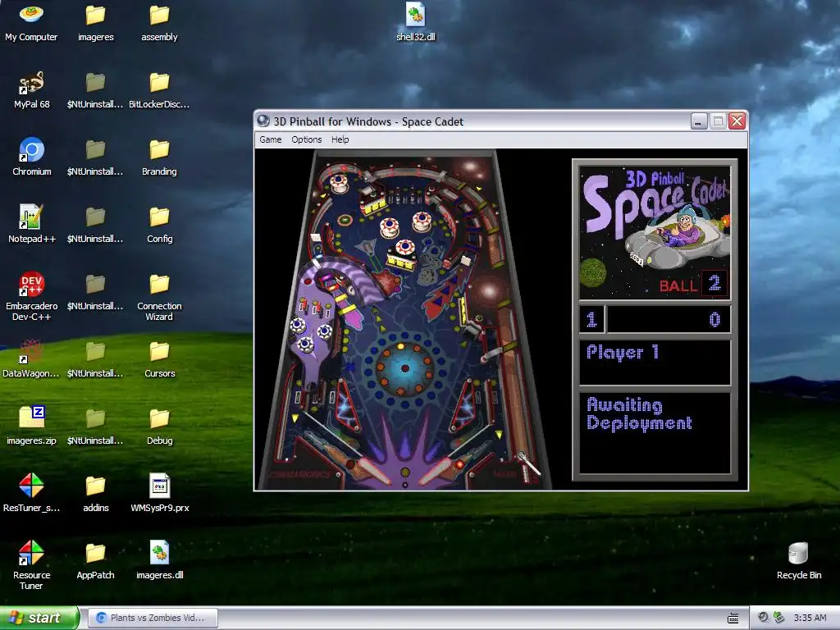Screen dimensions: 840x630
Task: Select the ResTuner_s... installer icon
Action: [32, 493]
